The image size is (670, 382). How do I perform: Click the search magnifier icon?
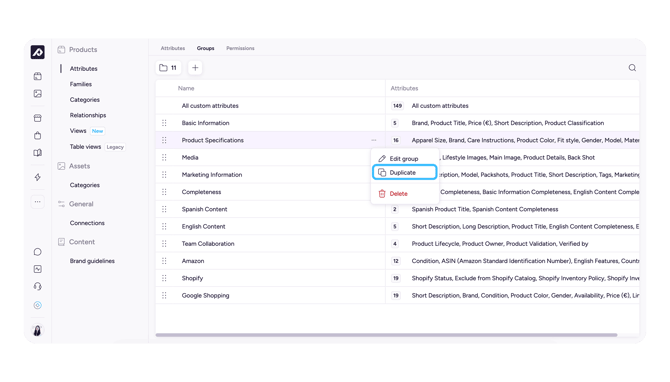[x=632, y=68]
